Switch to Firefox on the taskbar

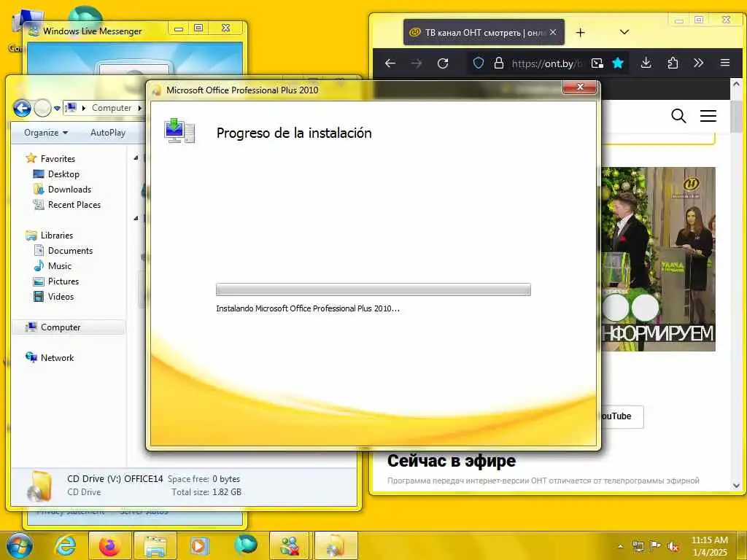pos(109,545)
